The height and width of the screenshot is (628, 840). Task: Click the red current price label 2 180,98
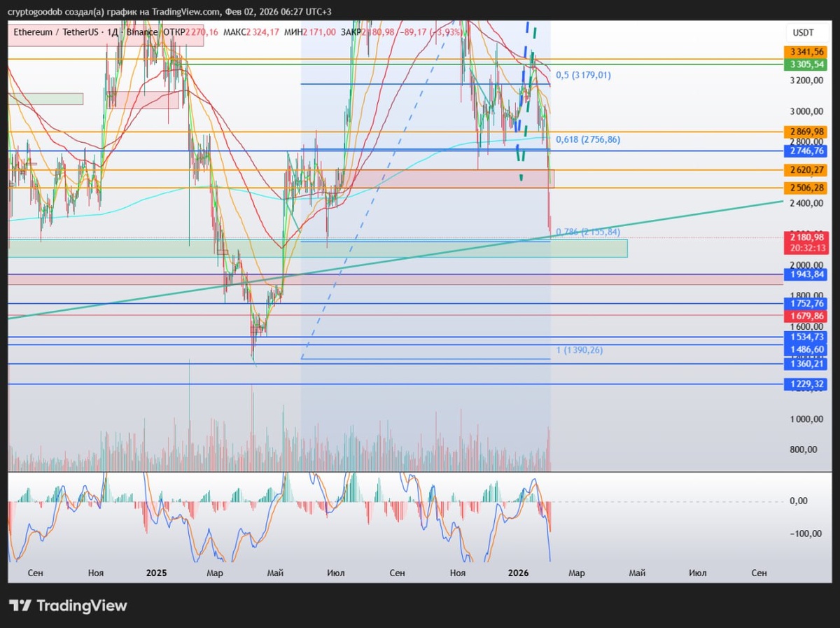[x=807, y=237]
